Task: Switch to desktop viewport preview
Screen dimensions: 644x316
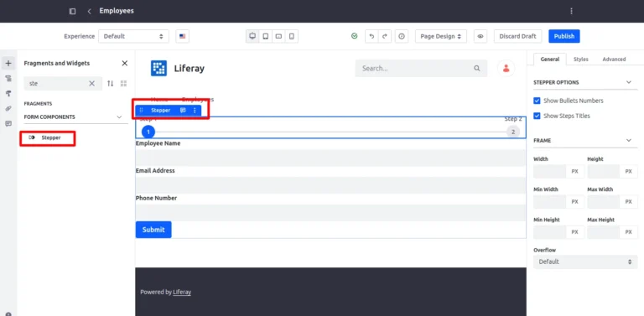Action: pos(252,36)
